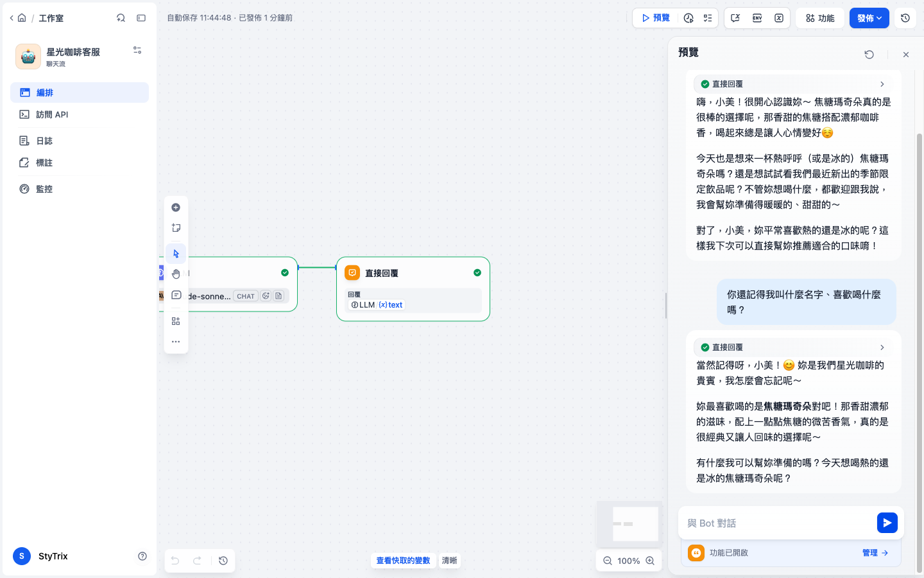Toggle the sidebar collapse icon
Screen dimensions: 924x578
pos(141,18)
